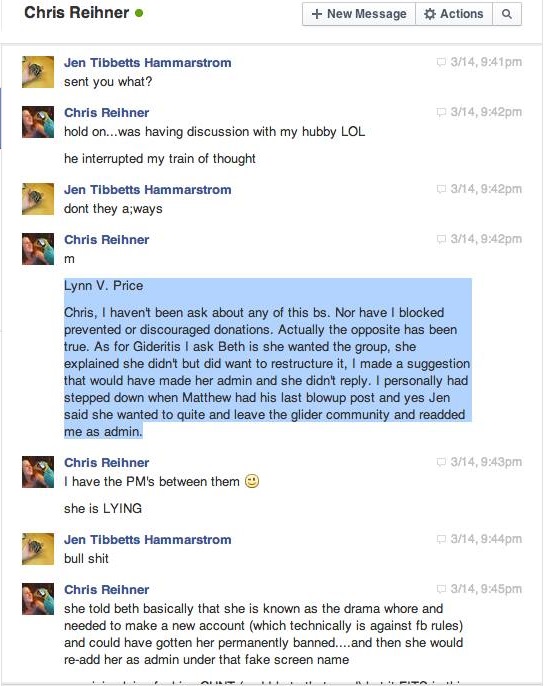Click the message icon beside 3/14, 9:43pm

coord(441,462)
